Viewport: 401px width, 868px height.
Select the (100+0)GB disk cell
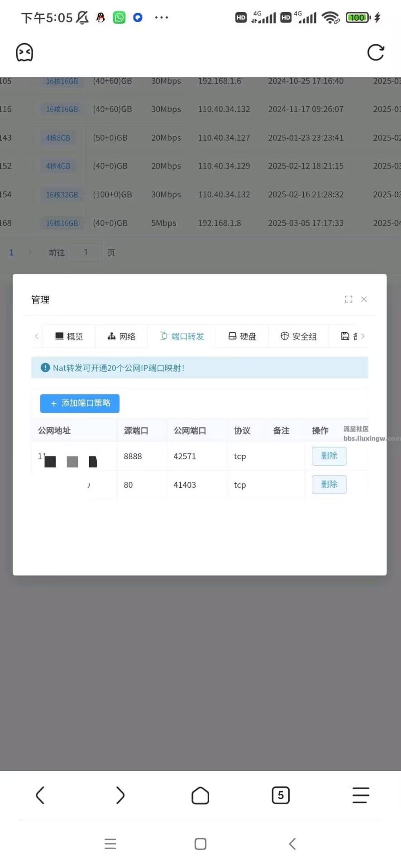[x=112, y=194]
